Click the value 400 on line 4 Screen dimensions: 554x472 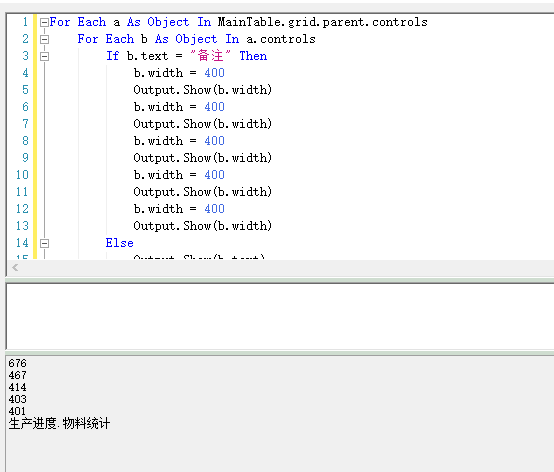click(x=214, y=73)
